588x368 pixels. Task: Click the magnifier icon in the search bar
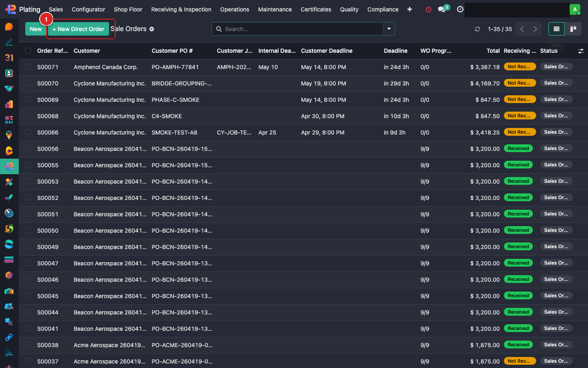coord(219,29)
